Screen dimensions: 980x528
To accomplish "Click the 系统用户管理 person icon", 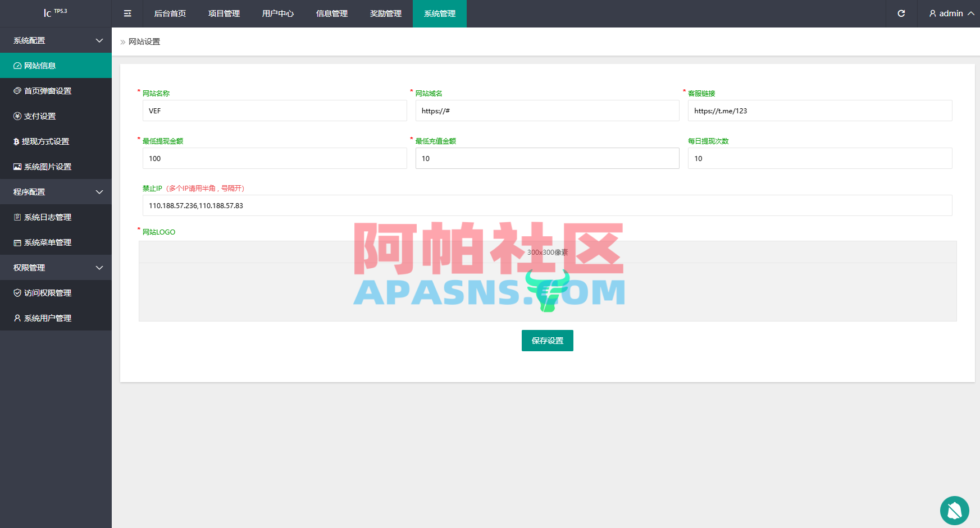I will coord(17,318).
